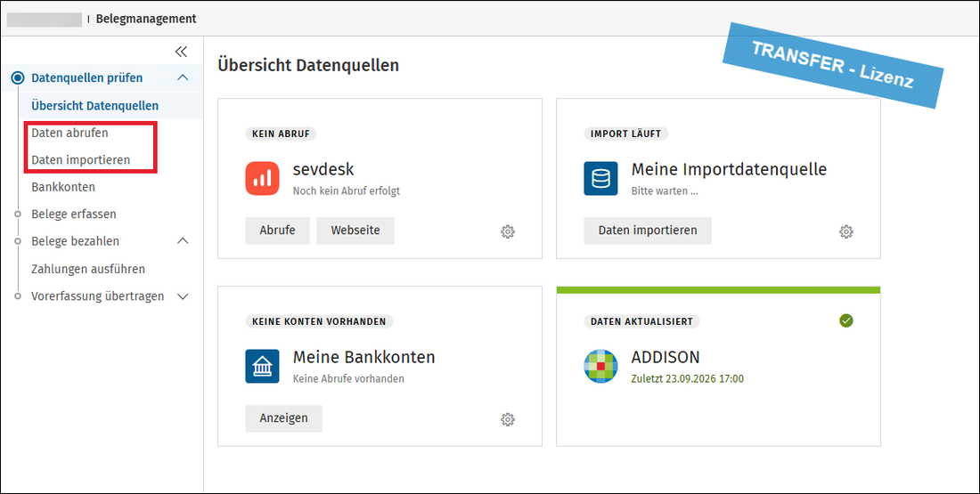Select Datenquellen prüfen step label
This screenshot has height=494, width=980.
pyautogui.click(x=87, y=78)
